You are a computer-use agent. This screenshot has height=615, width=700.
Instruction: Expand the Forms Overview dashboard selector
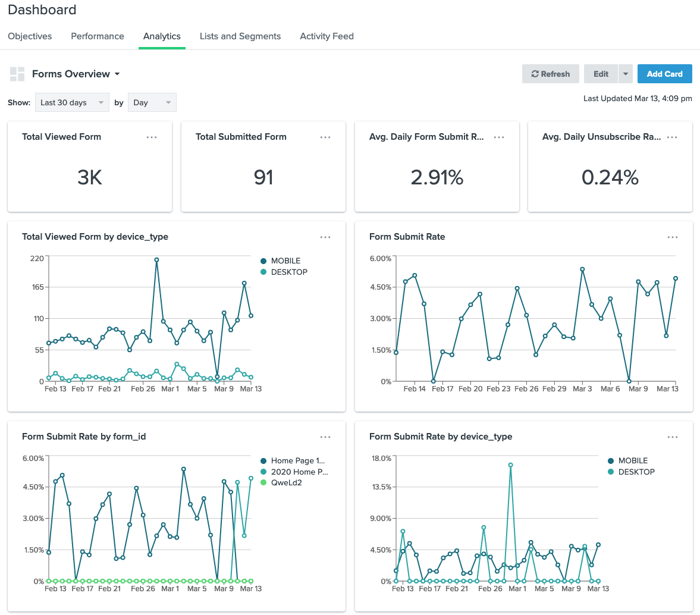(76, 74)
